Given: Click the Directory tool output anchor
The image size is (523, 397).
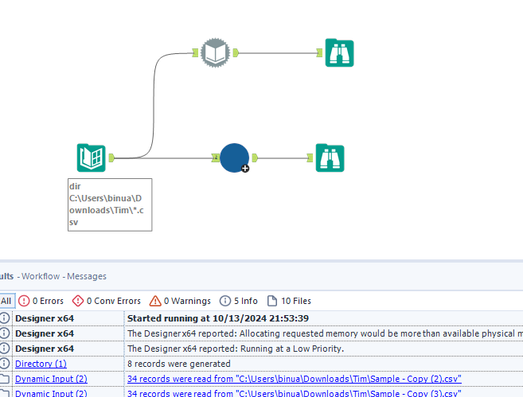Looking at the screenshot, I should tap(112, 158).
